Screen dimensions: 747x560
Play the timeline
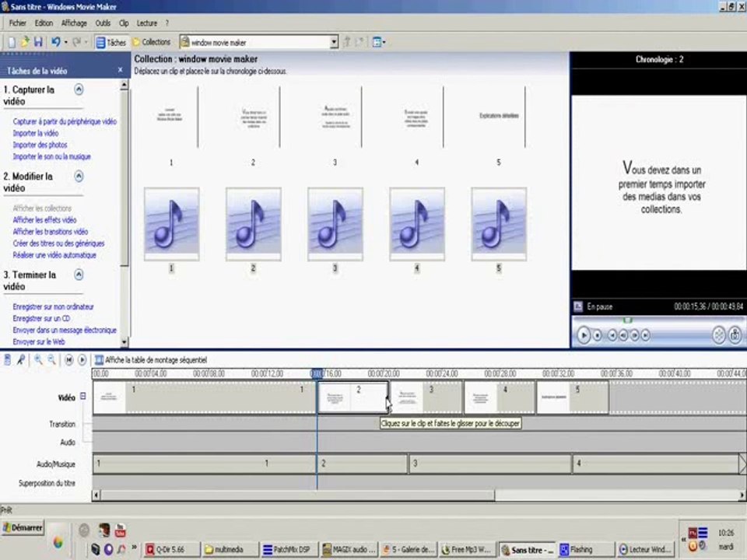pyautogui.click(x=82, y=360)
